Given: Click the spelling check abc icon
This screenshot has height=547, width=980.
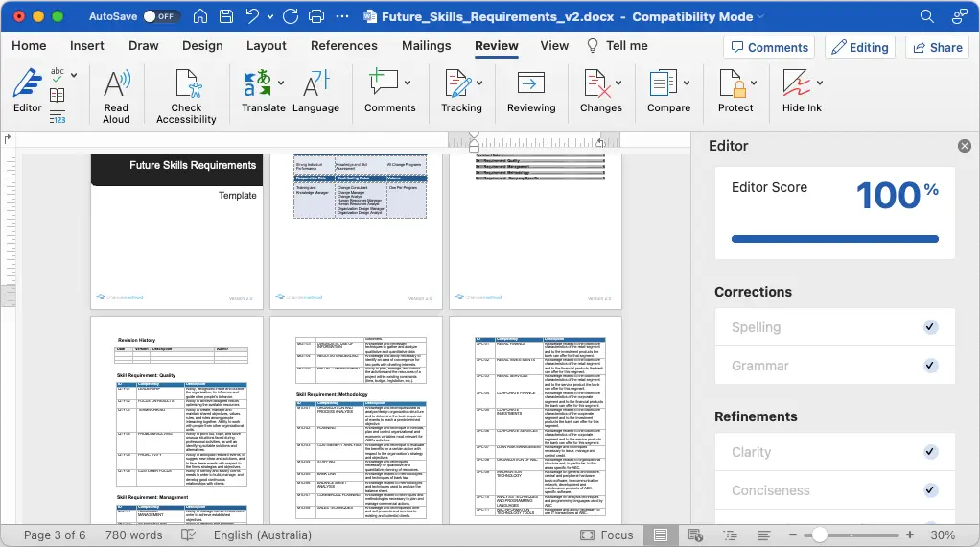Looking at the screenshot, I should [x=58, y=75].
